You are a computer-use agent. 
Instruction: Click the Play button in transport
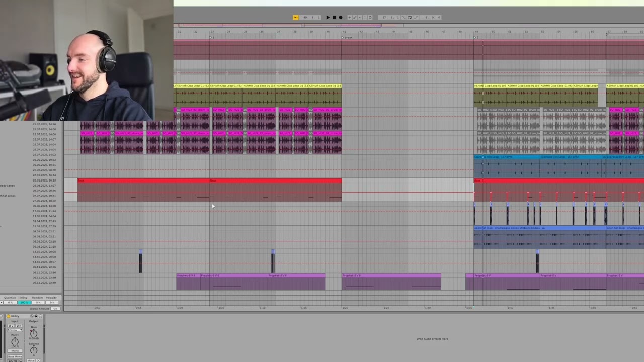pos(328,17)
